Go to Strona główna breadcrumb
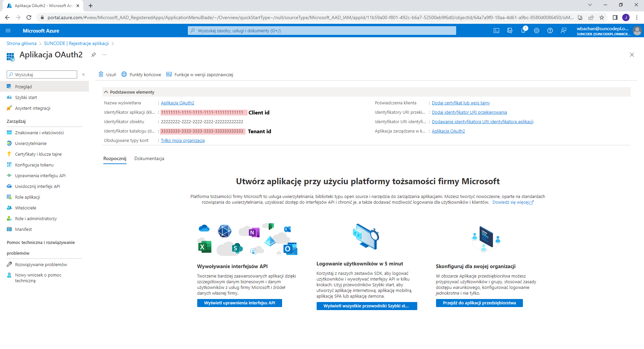 pos(21,43)
